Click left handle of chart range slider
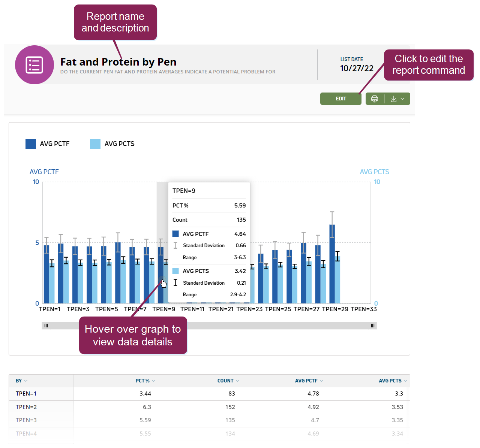The height and width of the screenshot is (448, 480). 46,326
